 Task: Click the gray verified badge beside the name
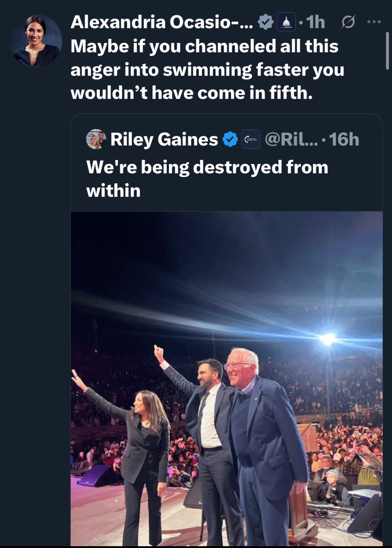[265, 22]
